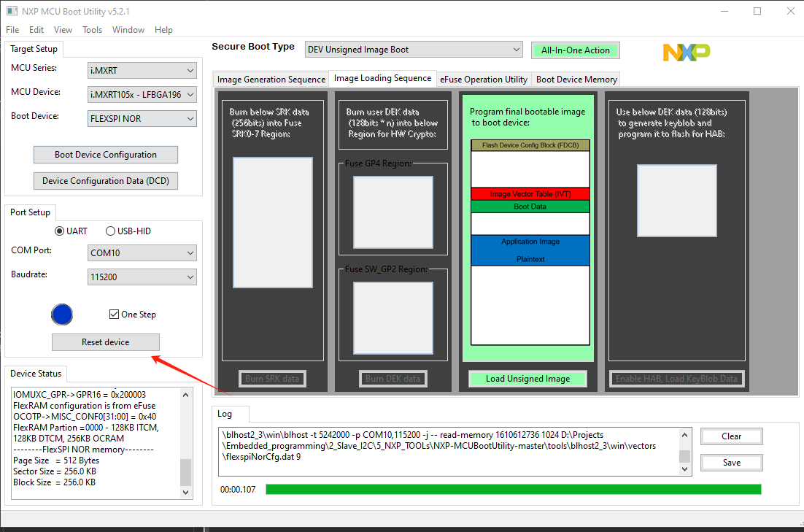Open Boot Device Configuration
This screenshot has height=532, width=804.
click(105, 155)
